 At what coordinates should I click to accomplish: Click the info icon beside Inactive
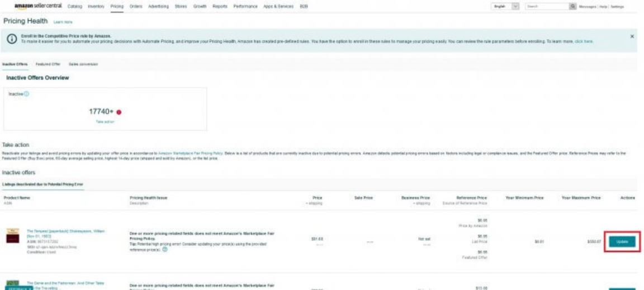(27, 94)
